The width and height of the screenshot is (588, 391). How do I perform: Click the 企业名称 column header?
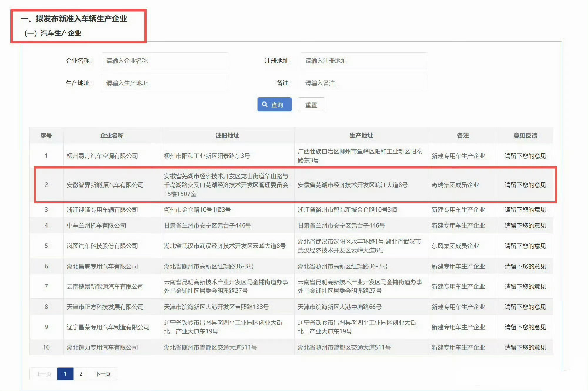coord(112,135)
